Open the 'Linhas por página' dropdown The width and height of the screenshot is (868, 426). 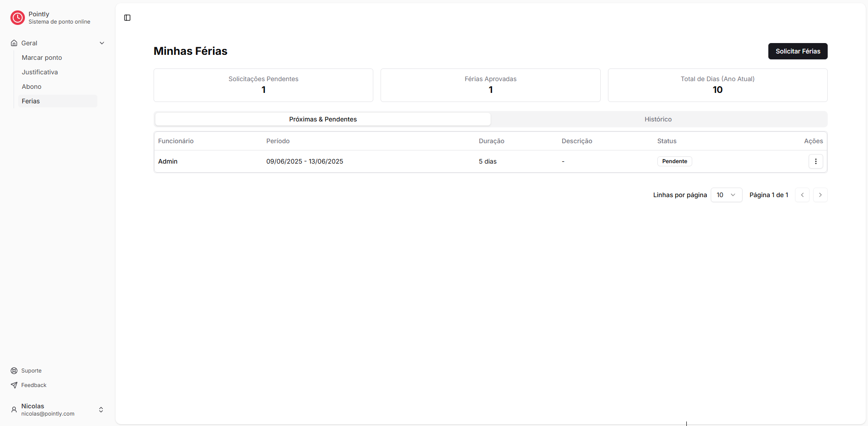(726, 194)
